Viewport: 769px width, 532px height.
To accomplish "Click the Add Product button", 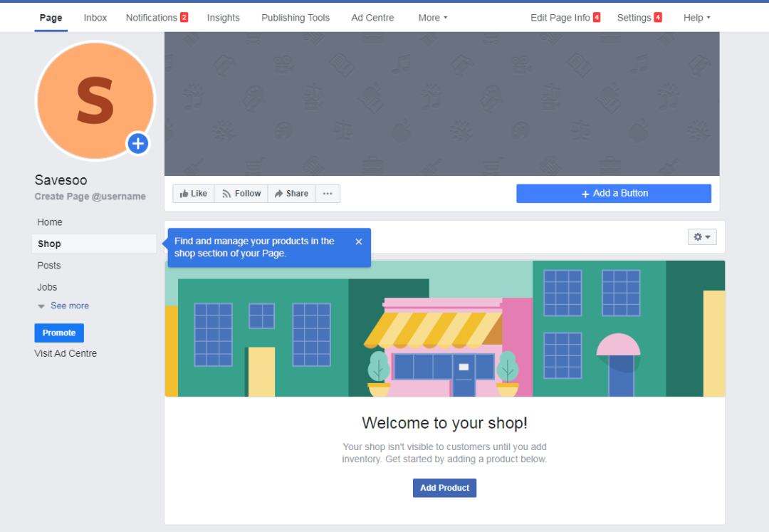I will pyautogui.click(x=444, y=488).
